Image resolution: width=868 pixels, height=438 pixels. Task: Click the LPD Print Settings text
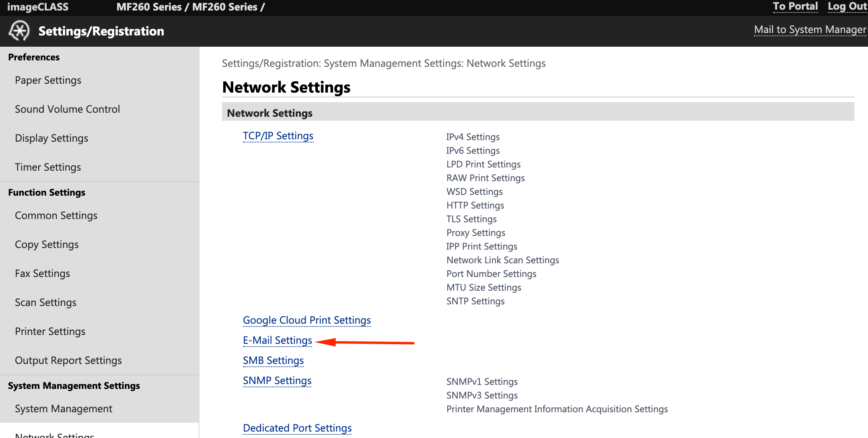483,164
